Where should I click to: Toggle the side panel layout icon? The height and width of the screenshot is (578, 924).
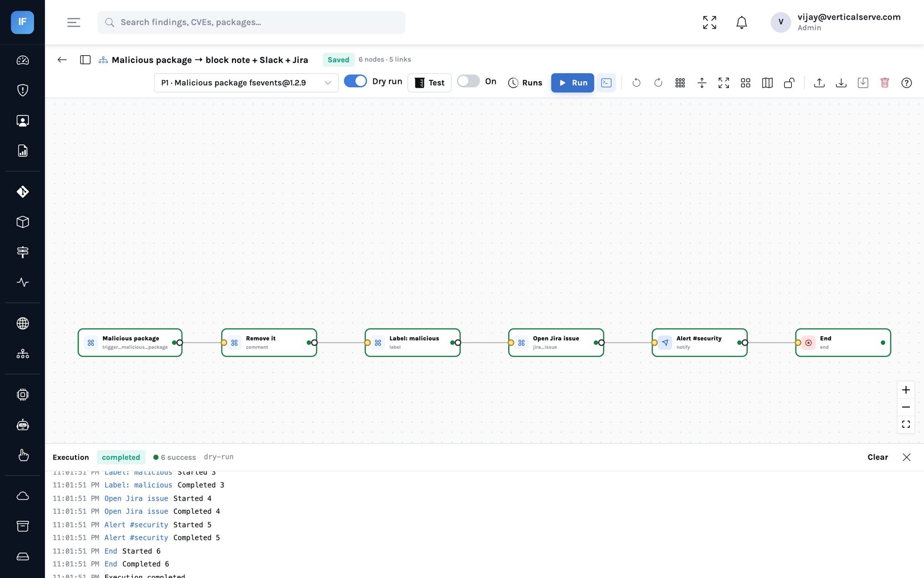coord(85,60)
